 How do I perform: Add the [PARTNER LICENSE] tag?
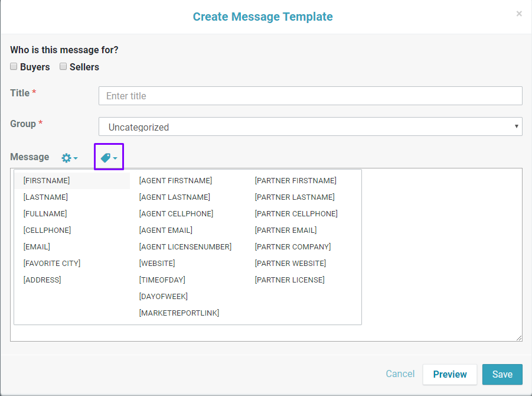tap(289, 280)
